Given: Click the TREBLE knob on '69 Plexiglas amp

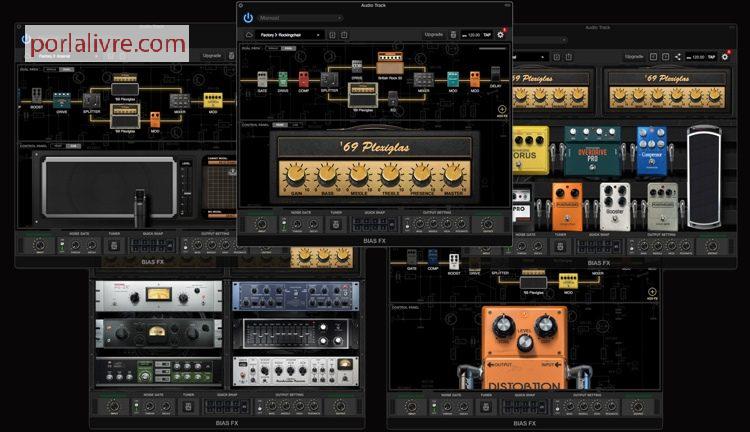Looking at the screenshot, I should [x=390, y=176].
